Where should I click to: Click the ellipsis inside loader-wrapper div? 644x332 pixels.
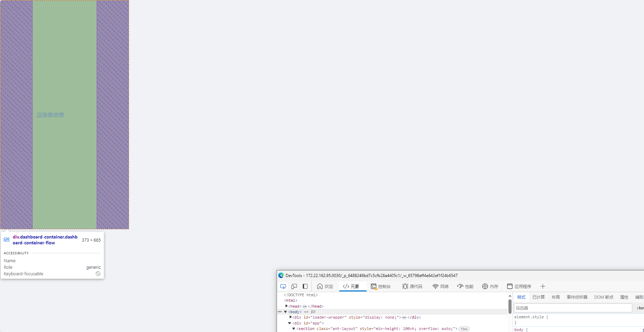(x=404, y=318)
